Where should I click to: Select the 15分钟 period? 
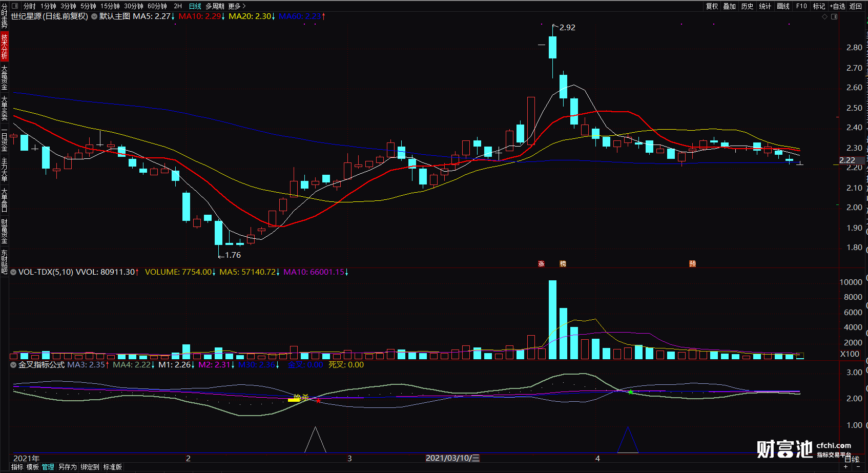(x=110, y=6)
